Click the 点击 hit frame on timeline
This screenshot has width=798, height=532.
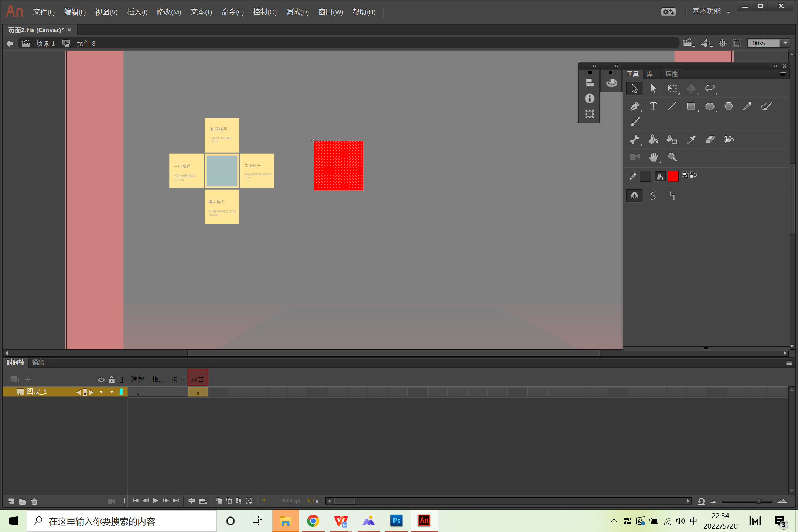[x=198, y=393]
